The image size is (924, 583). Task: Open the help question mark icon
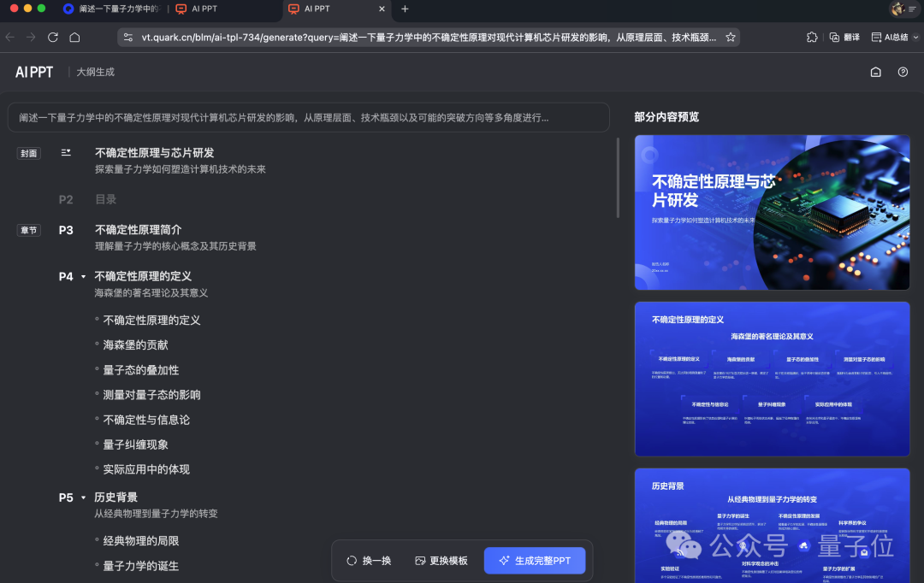(903, 72)
